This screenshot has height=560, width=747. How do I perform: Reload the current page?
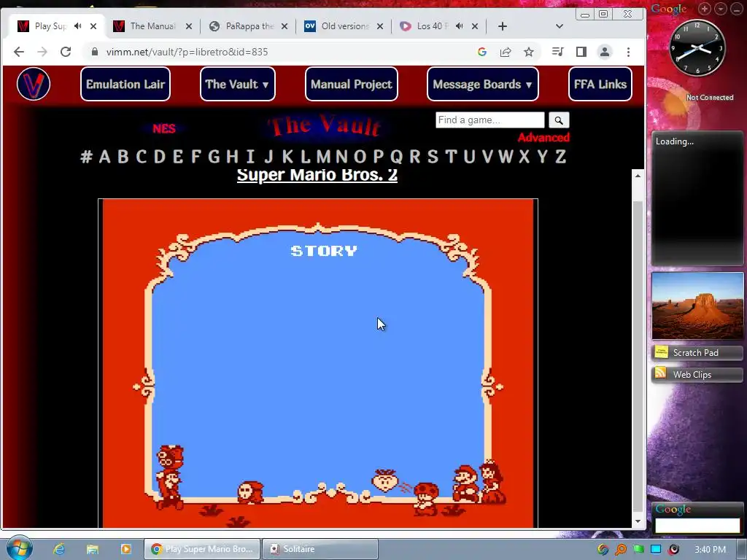[66, 52]
